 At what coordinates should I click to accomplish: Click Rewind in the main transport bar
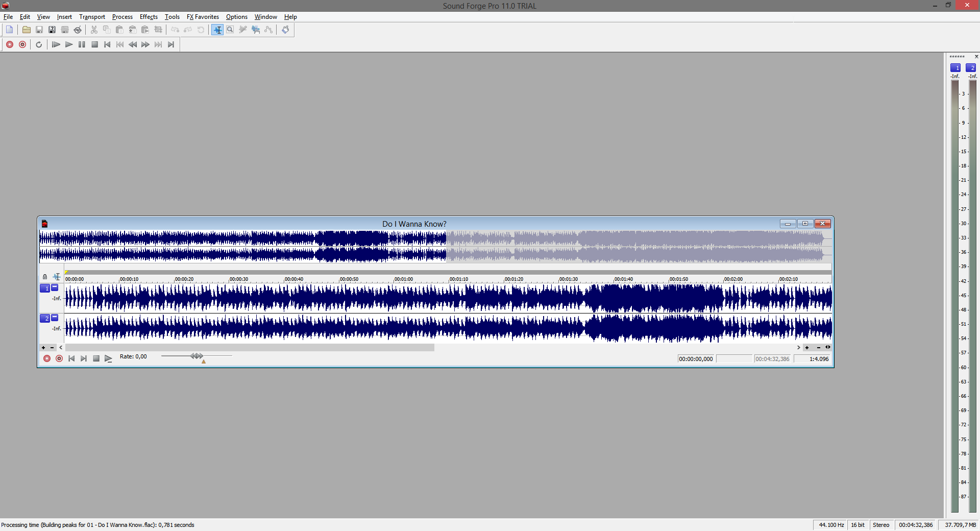tap(133, 44)
